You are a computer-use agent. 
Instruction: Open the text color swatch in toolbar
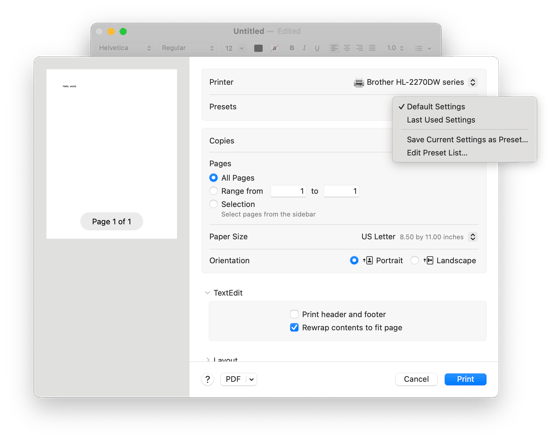[258, 48]
